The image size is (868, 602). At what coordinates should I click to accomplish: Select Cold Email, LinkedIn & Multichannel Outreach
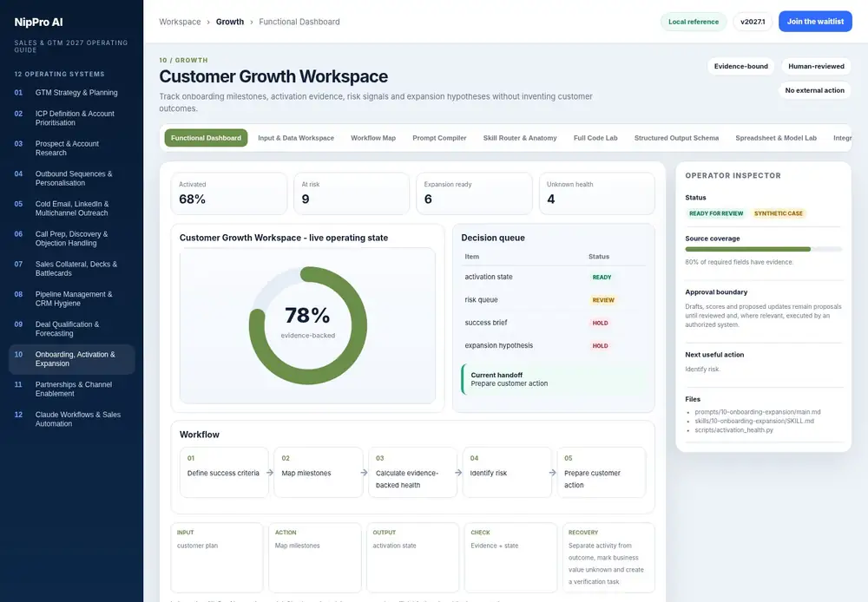71,208
